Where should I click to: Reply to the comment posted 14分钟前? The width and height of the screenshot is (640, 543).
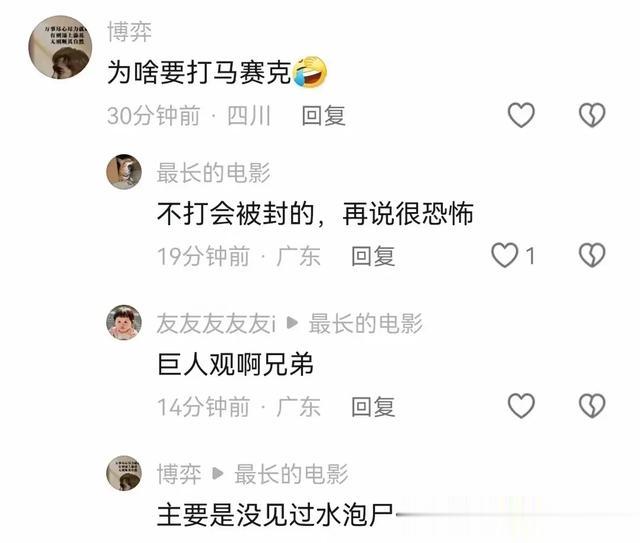pos(373,407)
